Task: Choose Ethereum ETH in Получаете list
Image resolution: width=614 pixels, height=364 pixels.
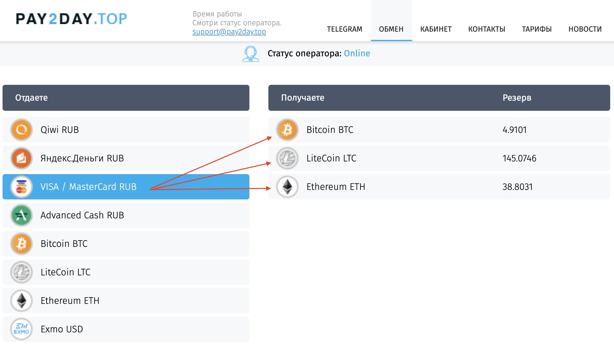Action: (x=439, y=187)
